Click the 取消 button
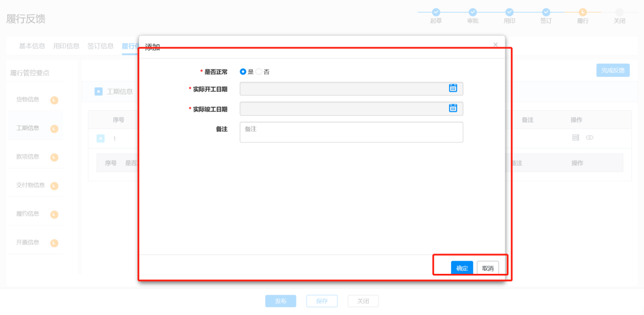The image size is (644, 315). tap(488, 268)
